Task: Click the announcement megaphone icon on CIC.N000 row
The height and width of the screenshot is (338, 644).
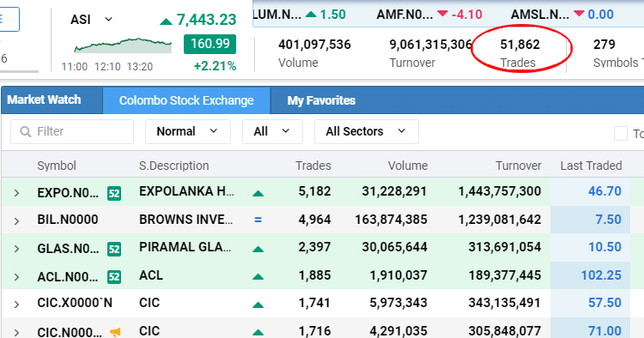Action: click(115, 332)
